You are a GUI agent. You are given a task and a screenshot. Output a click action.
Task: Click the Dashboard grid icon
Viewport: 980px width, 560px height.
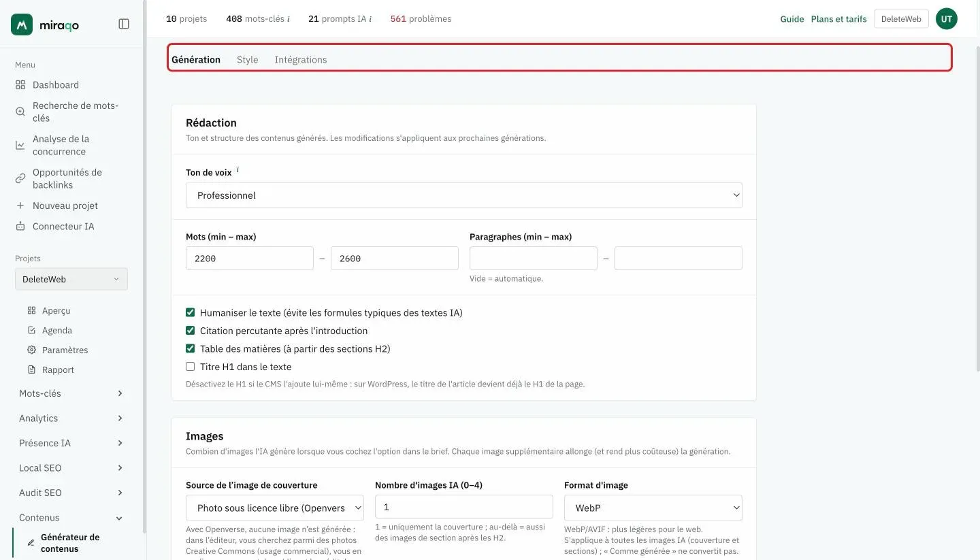(x=20, y=85)
